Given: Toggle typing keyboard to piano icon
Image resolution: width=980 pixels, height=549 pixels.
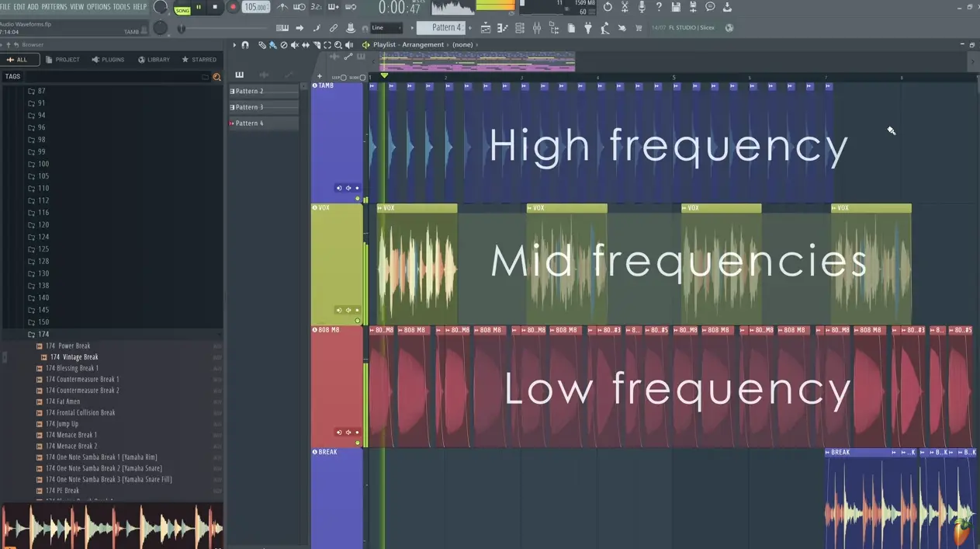Looking at the screenshot, I should click(x=281, y=28).
